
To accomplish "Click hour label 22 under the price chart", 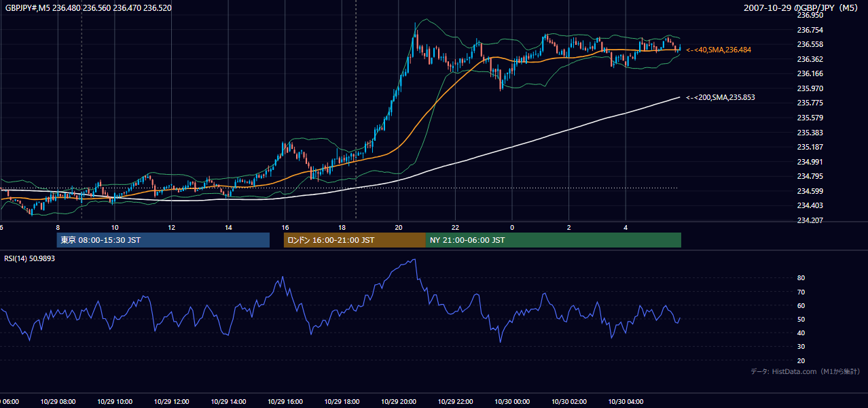I will click(455, 227).
